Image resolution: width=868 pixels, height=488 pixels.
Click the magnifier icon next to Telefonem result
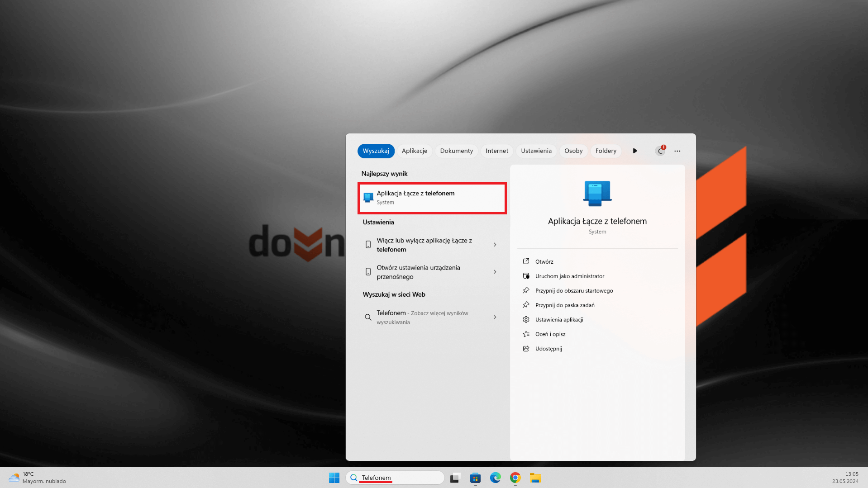coord(368,317)
